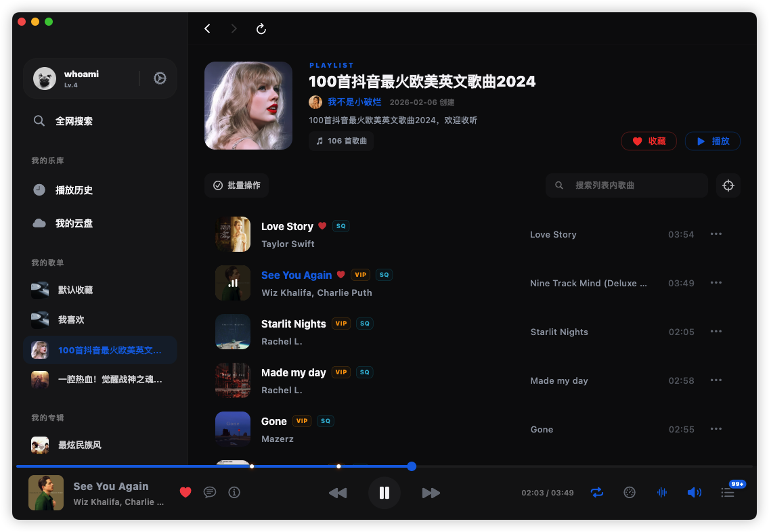
Task: Open the comments icon in player bar
Action: (210, 492)
